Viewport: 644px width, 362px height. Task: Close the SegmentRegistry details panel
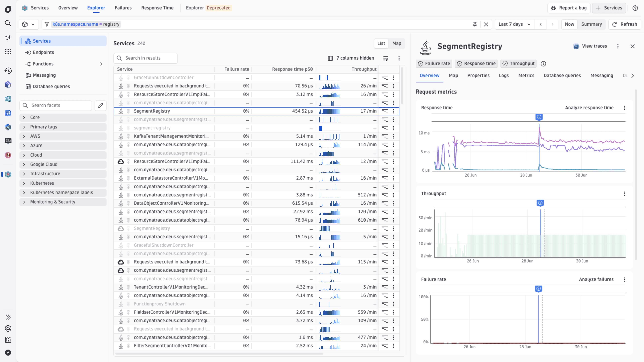pos(632,46)
